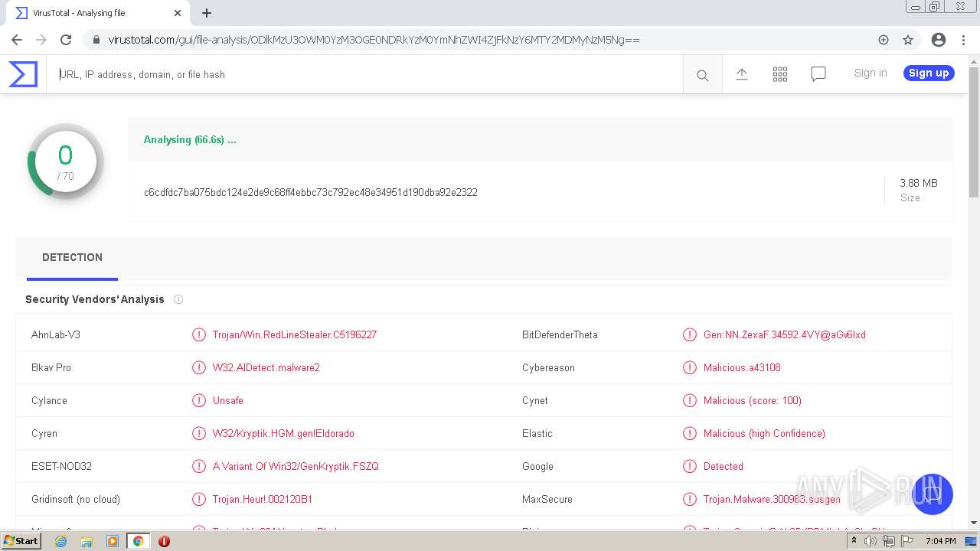This screenshot has height=551, width=980.
Task: Click the Trojan/Win.RedLineStealer.C5196227 text
Action: pyautogui.click(x=295, y=334)
